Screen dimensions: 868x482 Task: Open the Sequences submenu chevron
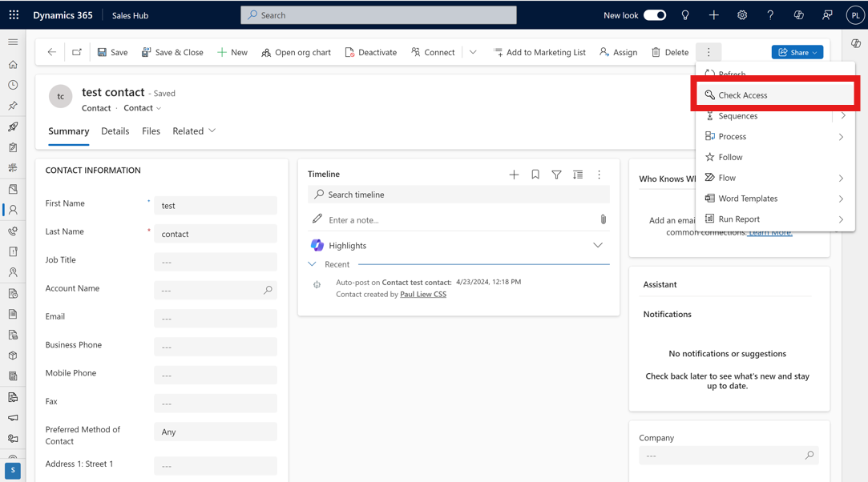click(842, 115)
